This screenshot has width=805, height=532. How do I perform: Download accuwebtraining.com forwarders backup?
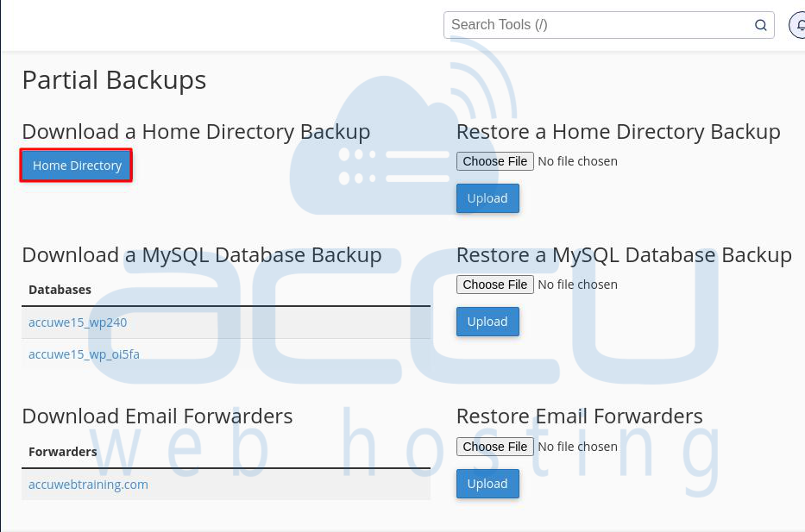coord(88,485)
